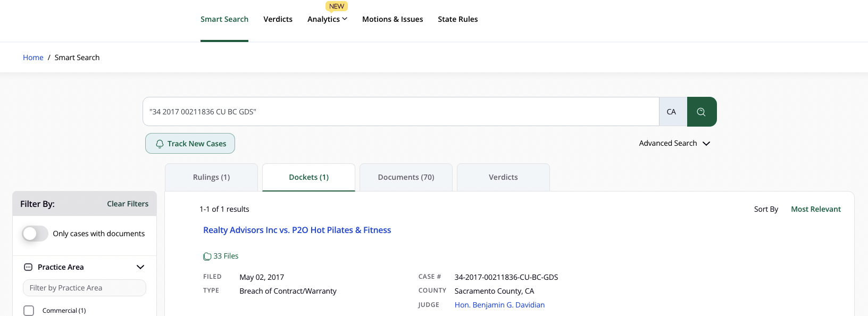The height and width of the screenshot is (316, 868).
Task: Focus the Filter by Practice Area field
Action: click(x=85, y=288)
